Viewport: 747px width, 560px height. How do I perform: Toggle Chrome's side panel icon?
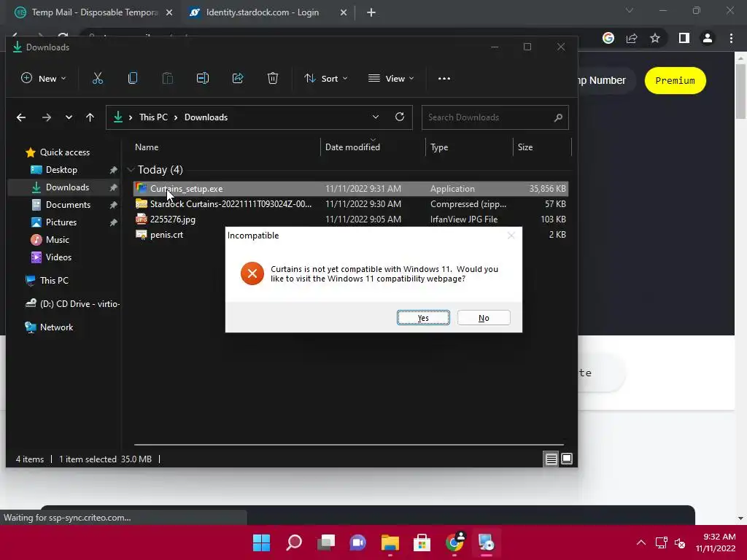point(684,38)
